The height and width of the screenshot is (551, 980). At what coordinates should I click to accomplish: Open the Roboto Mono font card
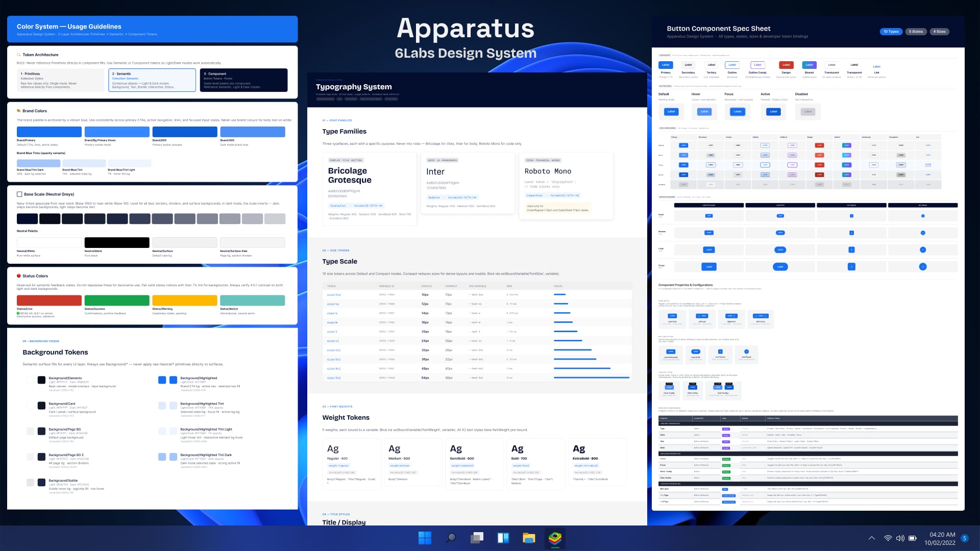[566, 186]
